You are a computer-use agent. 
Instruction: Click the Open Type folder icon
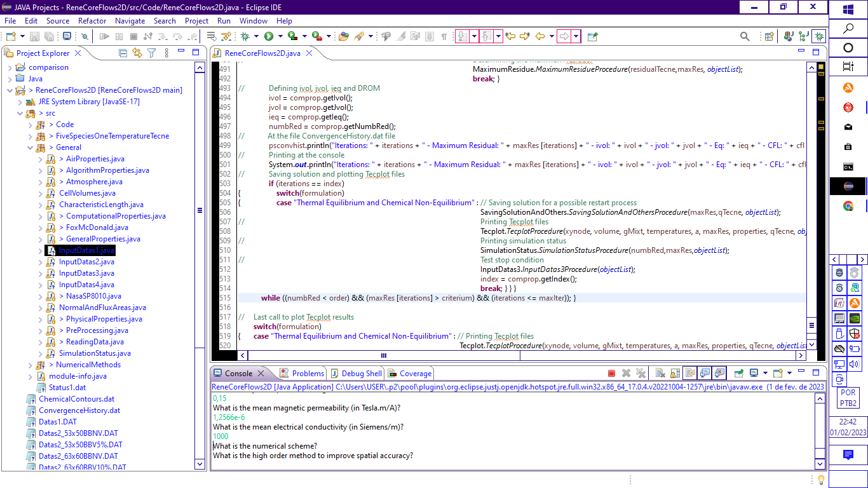343,36
